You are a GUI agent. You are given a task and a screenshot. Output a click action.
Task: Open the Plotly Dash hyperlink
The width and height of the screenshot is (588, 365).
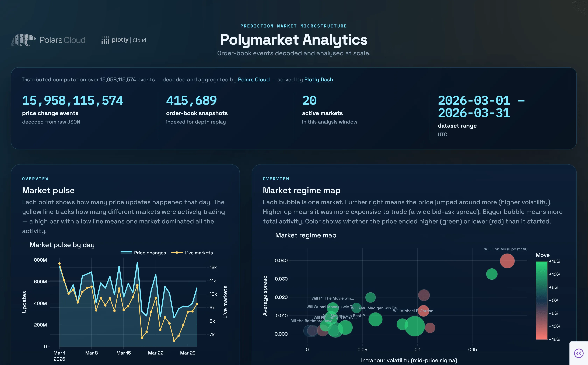click(318, 80)
